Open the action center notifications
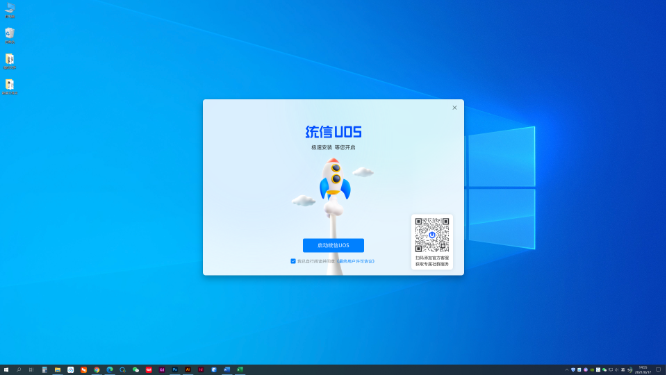 (658, 370)
